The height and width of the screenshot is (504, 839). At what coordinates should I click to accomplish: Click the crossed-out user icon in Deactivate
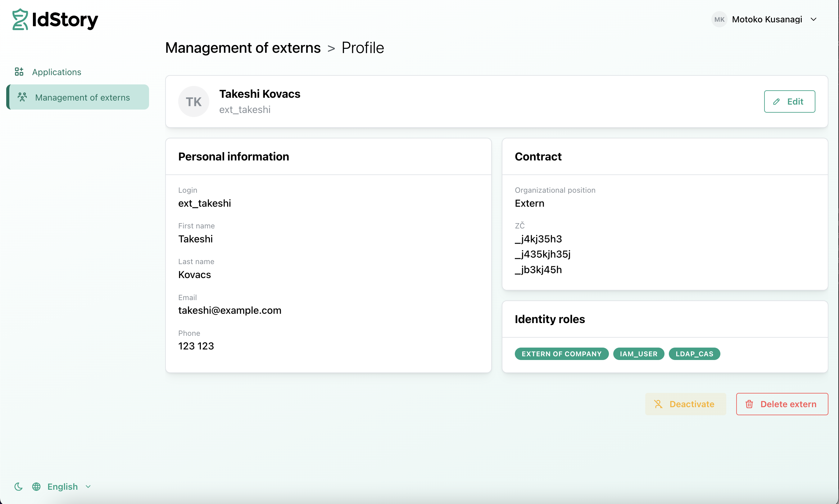(x=658, y=404)
